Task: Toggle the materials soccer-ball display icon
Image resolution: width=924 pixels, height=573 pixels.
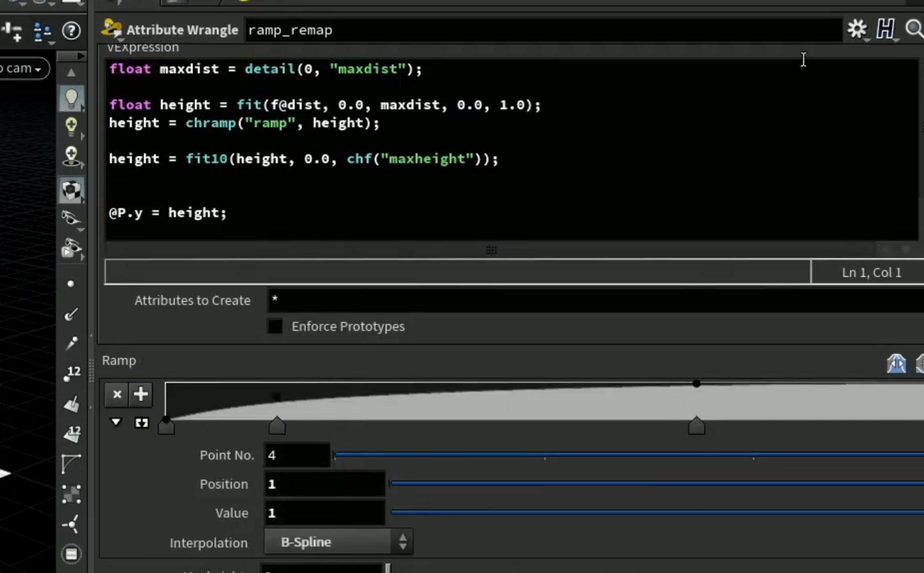Action: [71, 190]
